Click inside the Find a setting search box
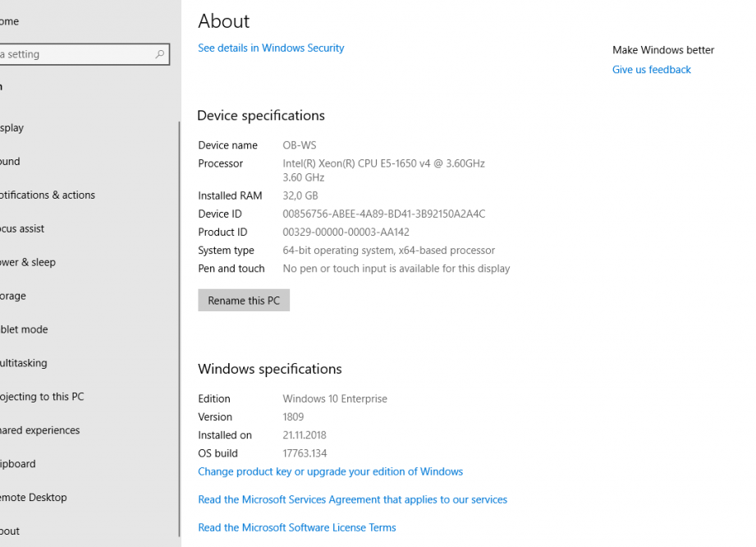 pos(74,54)
